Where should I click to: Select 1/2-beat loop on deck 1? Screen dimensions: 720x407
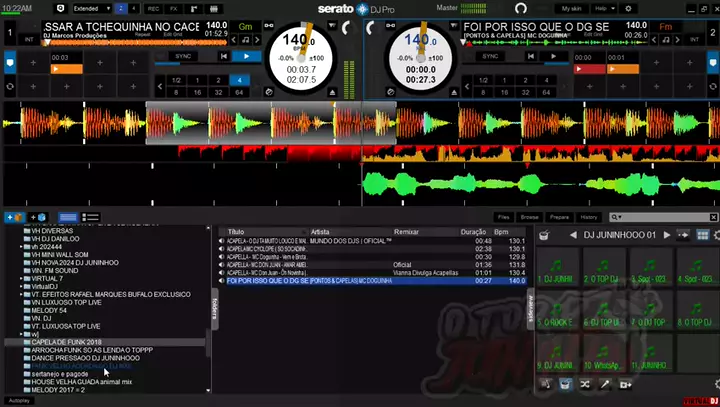pyautogui.click(x=176, y=80)
